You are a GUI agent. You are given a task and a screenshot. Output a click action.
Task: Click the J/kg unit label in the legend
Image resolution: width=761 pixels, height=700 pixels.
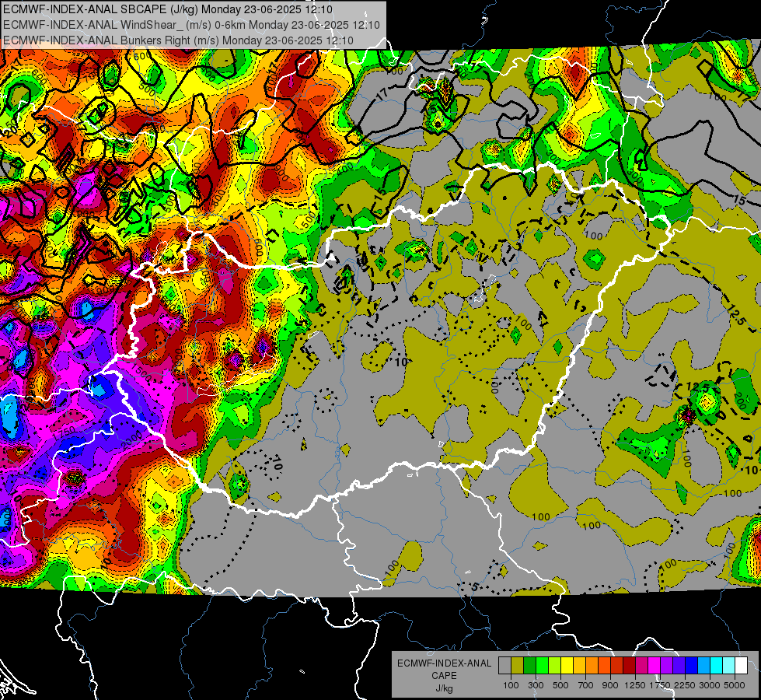click(x=444, y=688)
